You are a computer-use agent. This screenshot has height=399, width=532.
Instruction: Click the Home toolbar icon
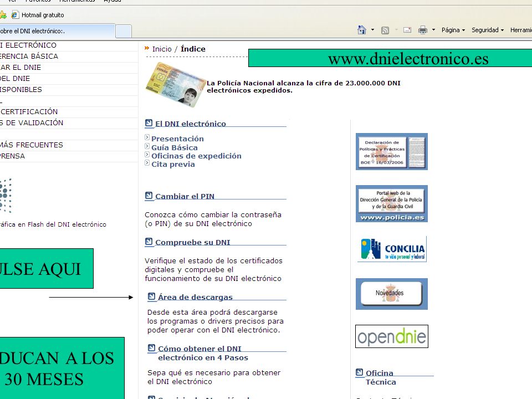pyautogui.click(x=362, y=30)
